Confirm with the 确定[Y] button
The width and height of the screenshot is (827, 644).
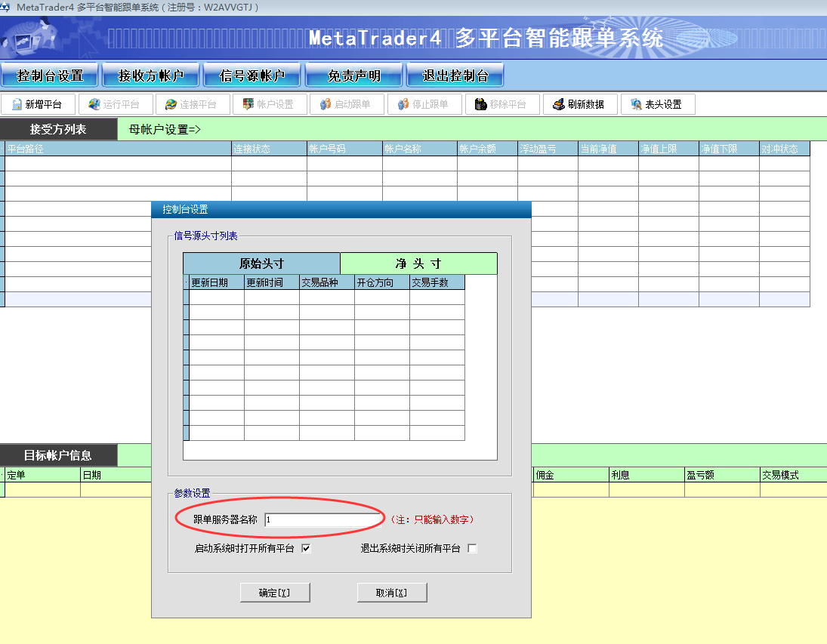(275, 593)
